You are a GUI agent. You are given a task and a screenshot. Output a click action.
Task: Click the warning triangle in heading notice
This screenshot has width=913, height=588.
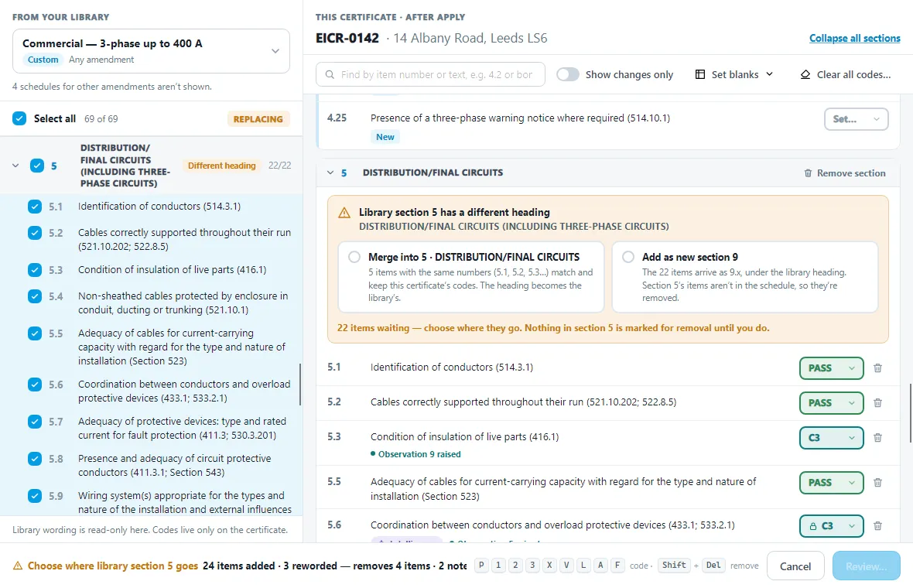344,213
